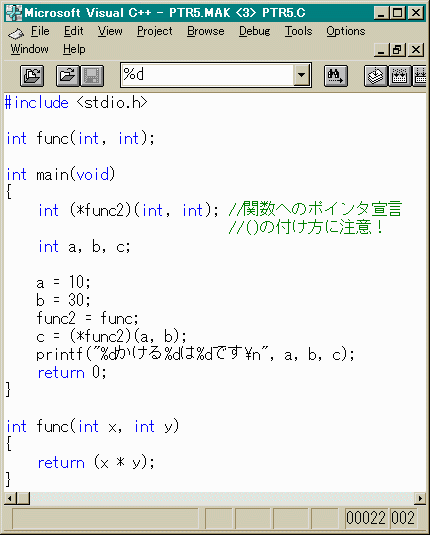Open the Window menu

point(29,49)
